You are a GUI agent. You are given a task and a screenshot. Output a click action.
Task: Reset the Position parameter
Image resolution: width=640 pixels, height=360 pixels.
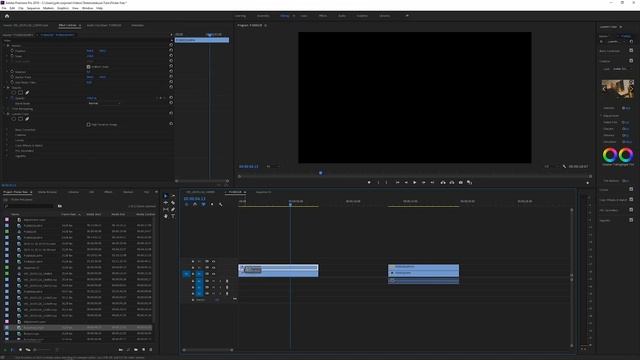(171, 51)
